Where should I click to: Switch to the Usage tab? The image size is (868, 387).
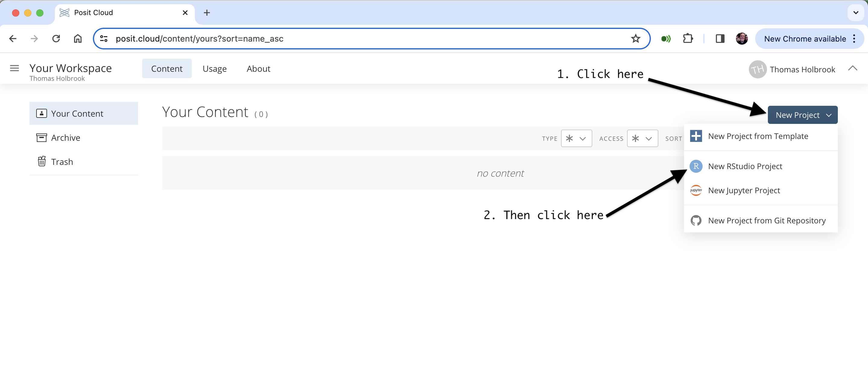[x=215, y=68]
